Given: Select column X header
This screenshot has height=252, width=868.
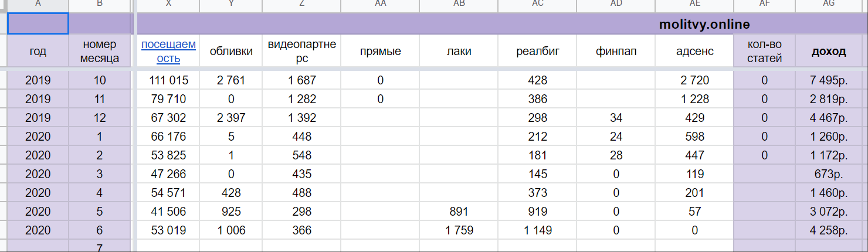Looking at the screenshot, I should [x=168, y=4].
